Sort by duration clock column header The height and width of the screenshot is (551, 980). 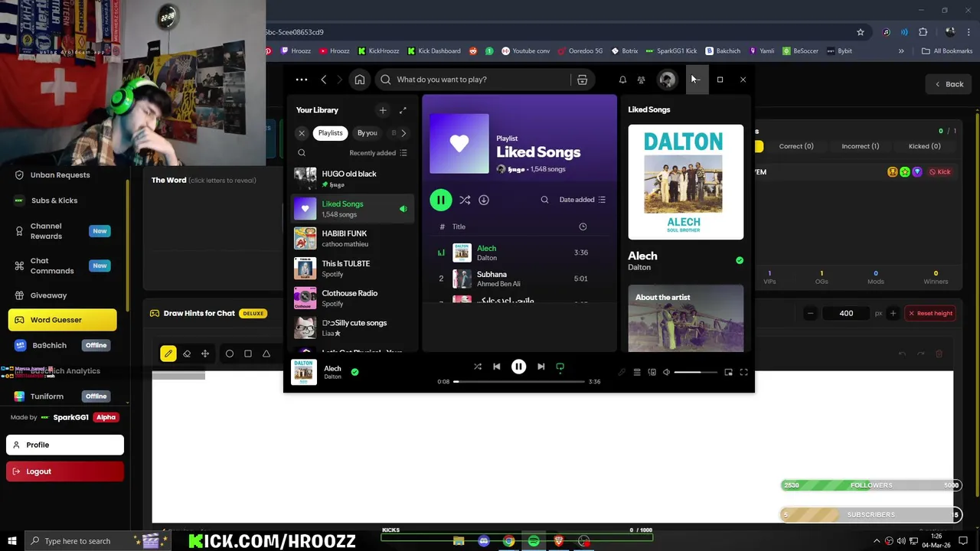pyautogui.click(x=583, y=227)
